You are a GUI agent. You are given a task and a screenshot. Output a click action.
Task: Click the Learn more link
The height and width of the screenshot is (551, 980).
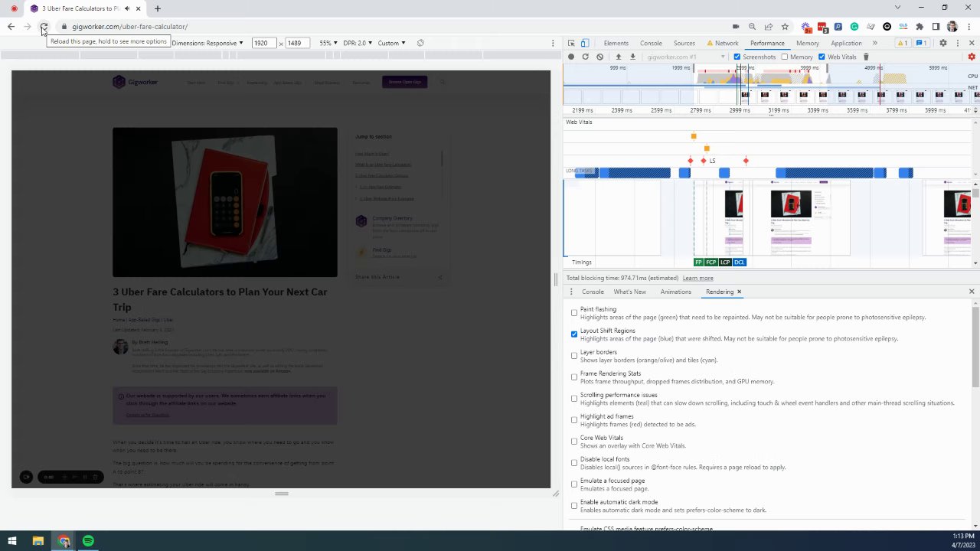click(697, 278)
